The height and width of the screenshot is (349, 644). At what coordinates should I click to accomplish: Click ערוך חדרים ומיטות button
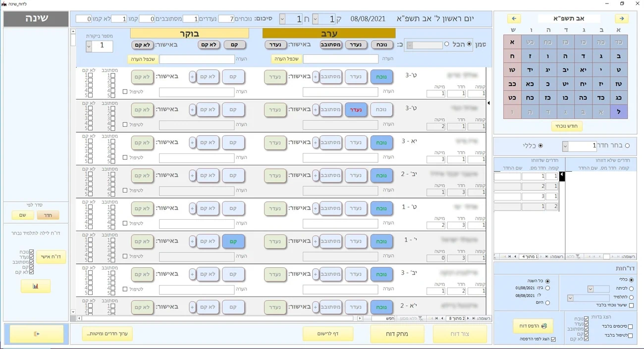107,334
